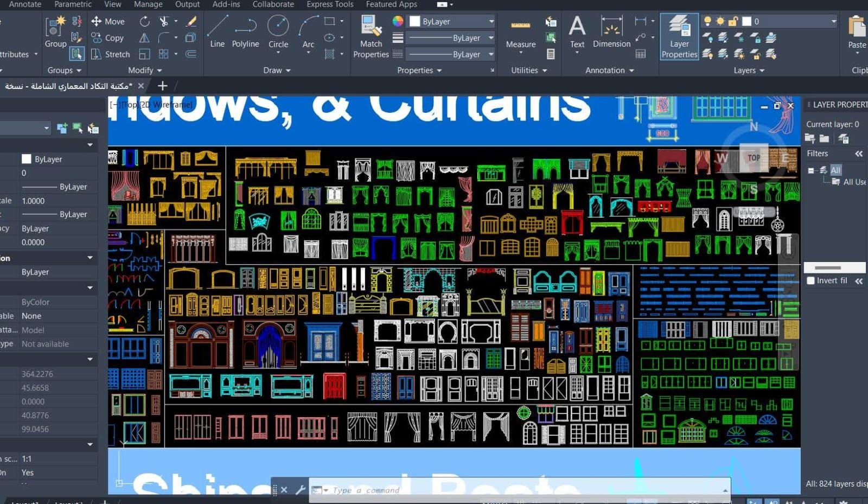Click the Match Properties tool
Image resolution: width=868 pixels, height=504 pixels.
(371, 36)
